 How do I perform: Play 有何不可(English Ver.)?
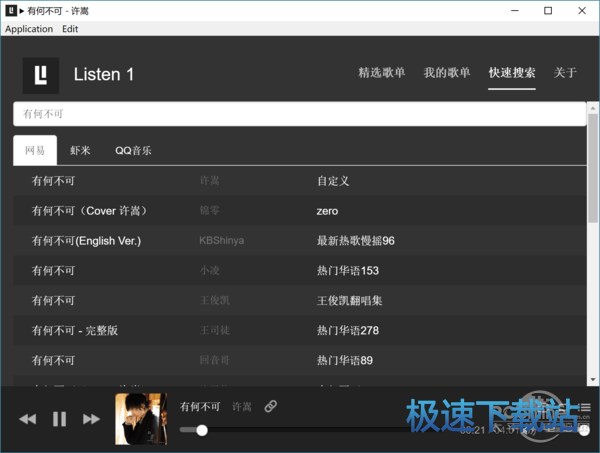pyautogui.click(x=86, y=241)
